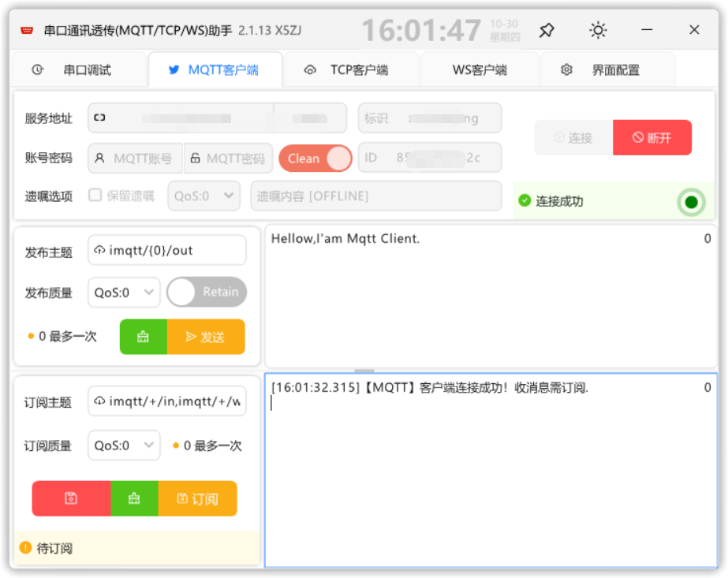Click the 订阅主题 input field
728x578 pixels.
[x=167, y=401]
